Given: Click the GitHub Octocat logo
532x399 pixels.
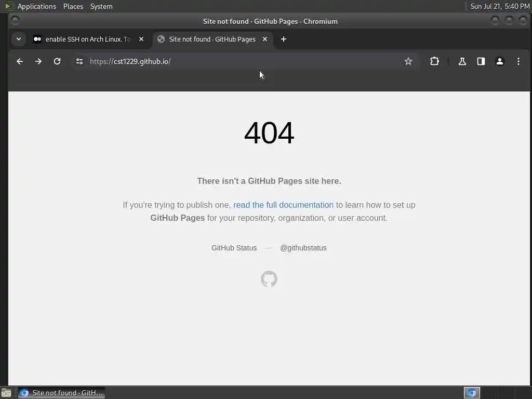Looking at the screenshot, I should [x=269, y=279].
